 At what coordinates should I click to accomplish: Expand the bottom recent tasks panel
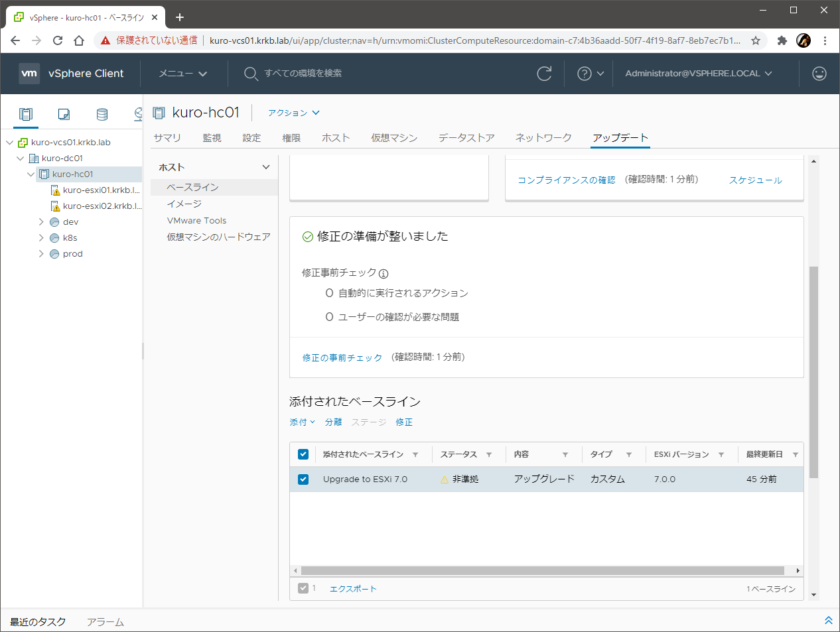pos(828,621)
